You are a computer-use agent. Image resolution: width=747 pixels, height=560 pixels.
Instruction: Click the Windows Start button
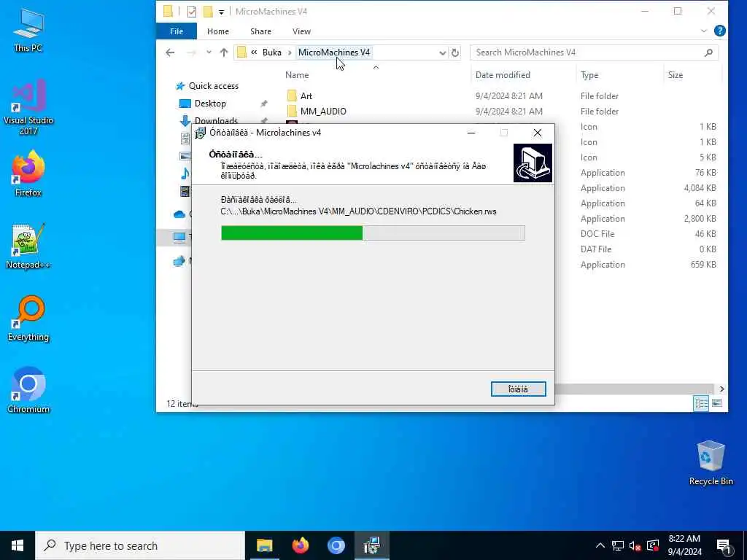18,545
